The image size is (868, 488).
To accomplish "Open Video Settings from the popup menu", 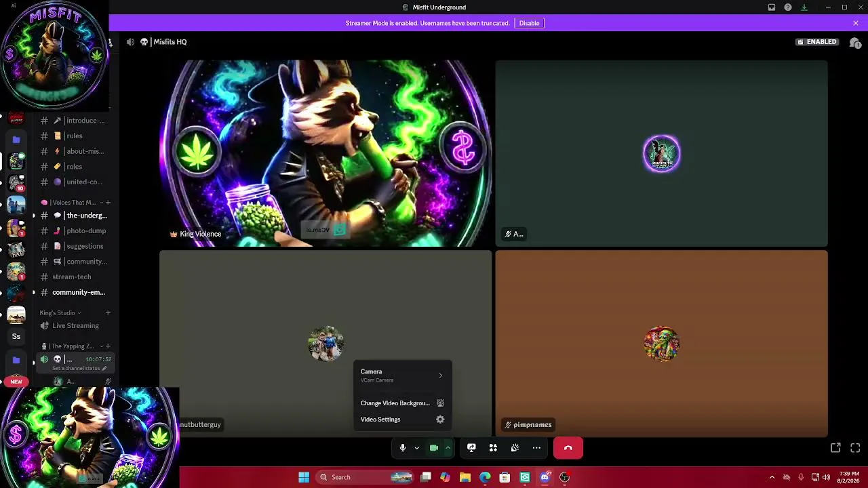I will pyautogui.click(x=402, y=420).
